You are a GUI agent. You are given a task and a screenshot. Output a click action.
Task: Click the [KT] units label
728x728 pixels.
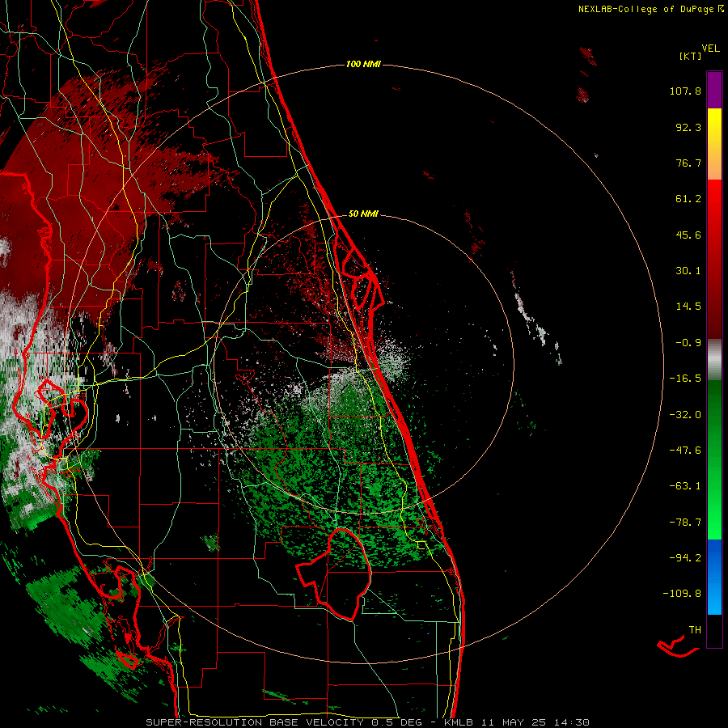click(691, 56)
